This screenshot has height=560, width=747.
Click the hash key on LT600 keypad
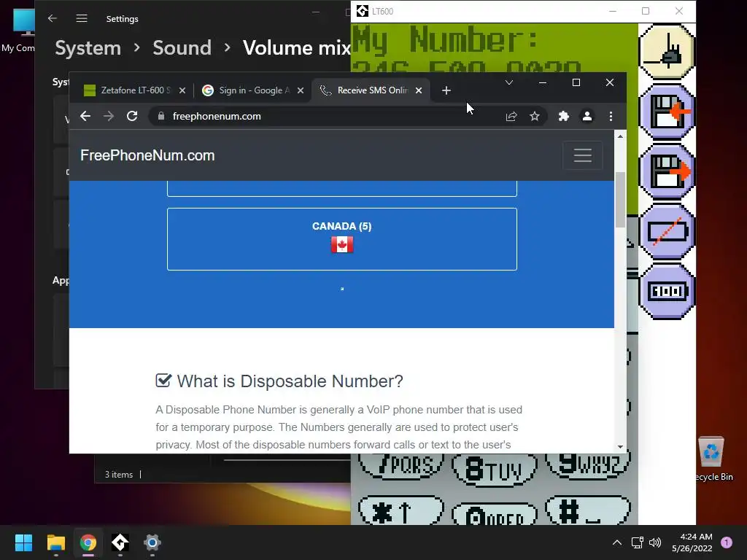tap(587, 510)
